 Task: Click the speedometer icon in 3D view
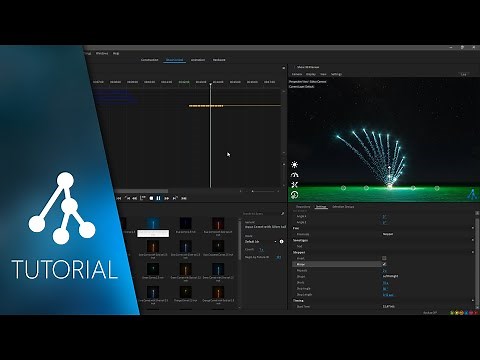(294, 175)
